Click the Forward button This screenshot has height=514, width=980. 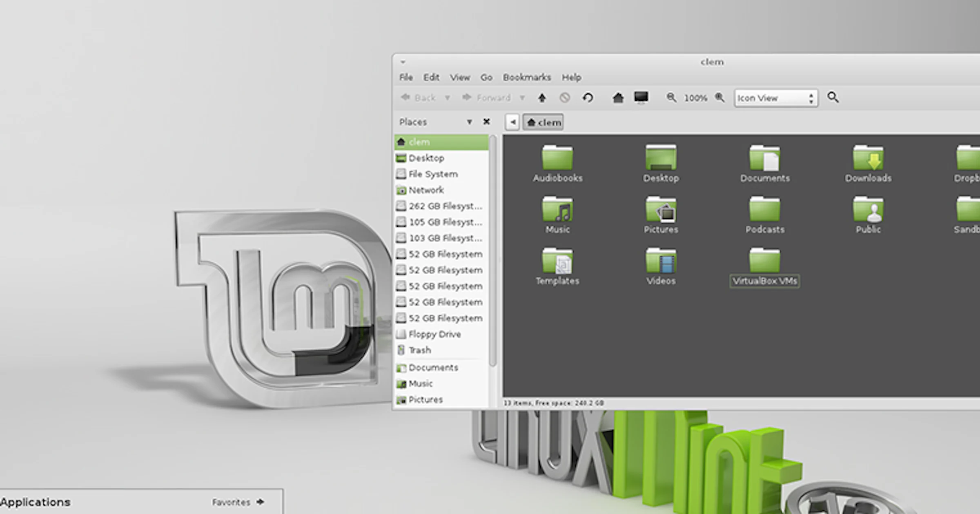coord(486,97)
